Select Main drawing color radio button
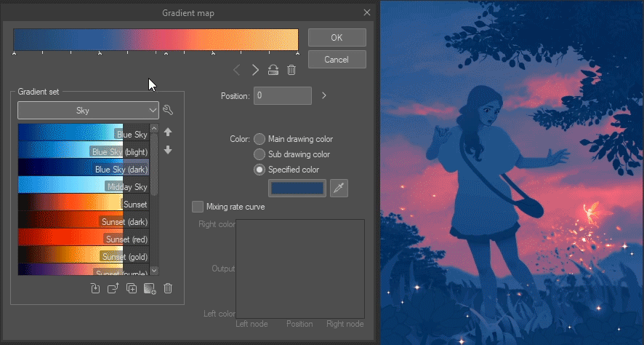 (x=259, y=139)
